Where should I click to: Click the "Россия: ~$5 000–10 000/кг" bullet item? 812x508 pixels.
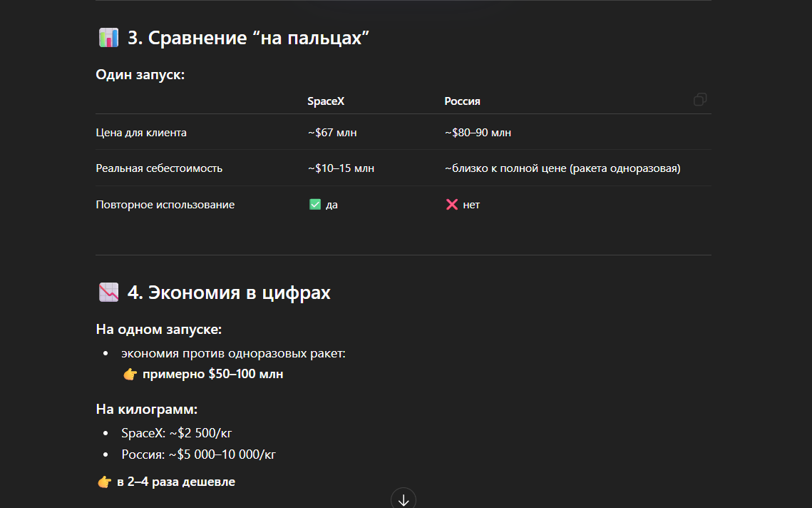[x=198, y=454]
